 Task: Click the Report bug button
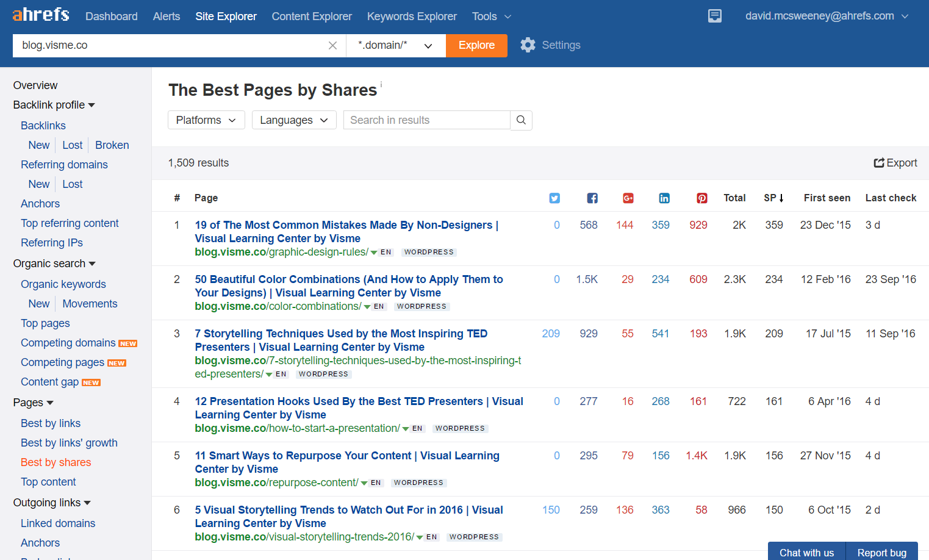[x=882, y=552]
